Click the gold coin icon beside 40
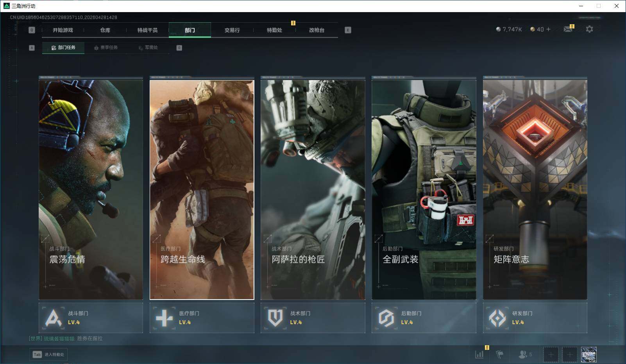This screenshot has width=626, height=364. [x=532, y=29]
